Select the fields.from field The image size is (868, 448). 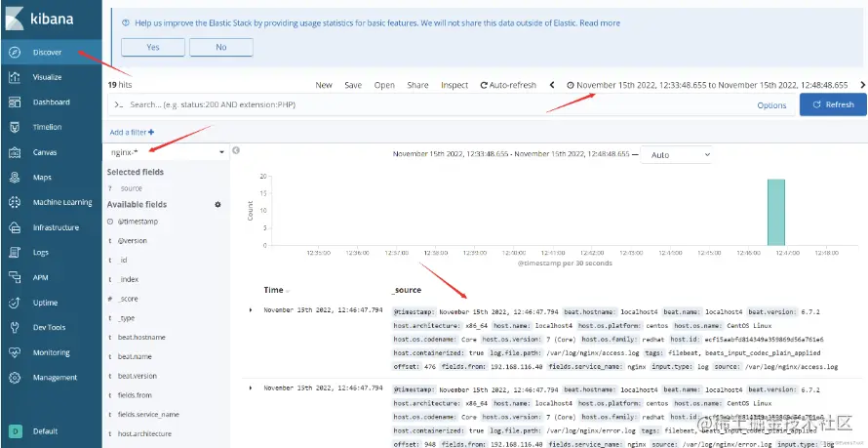[135, 395]
